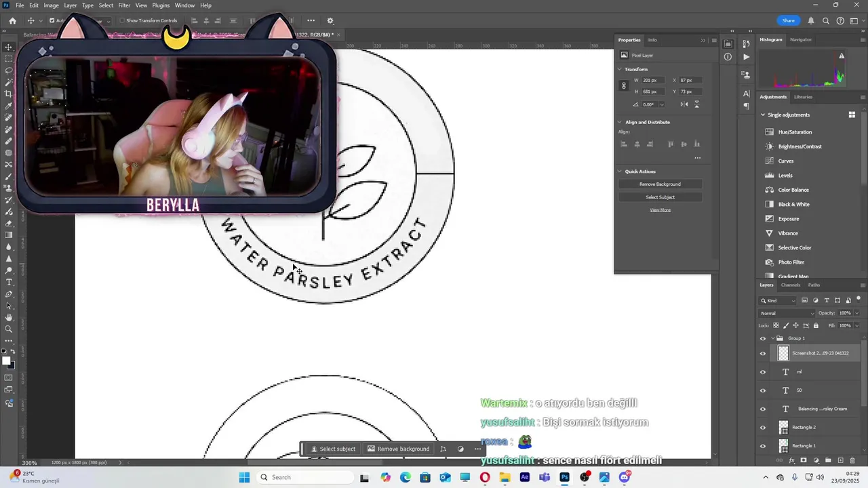Switch to the Info tab
The width and height of the screenshot is (868, 488).
tap(652, 40)
